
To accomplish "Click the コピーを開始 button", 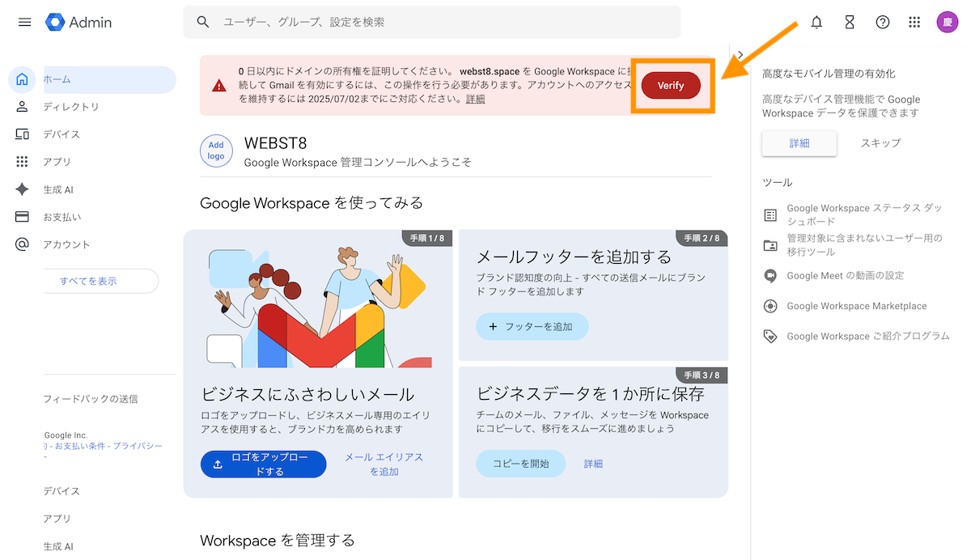I will (x=521, y=464).
